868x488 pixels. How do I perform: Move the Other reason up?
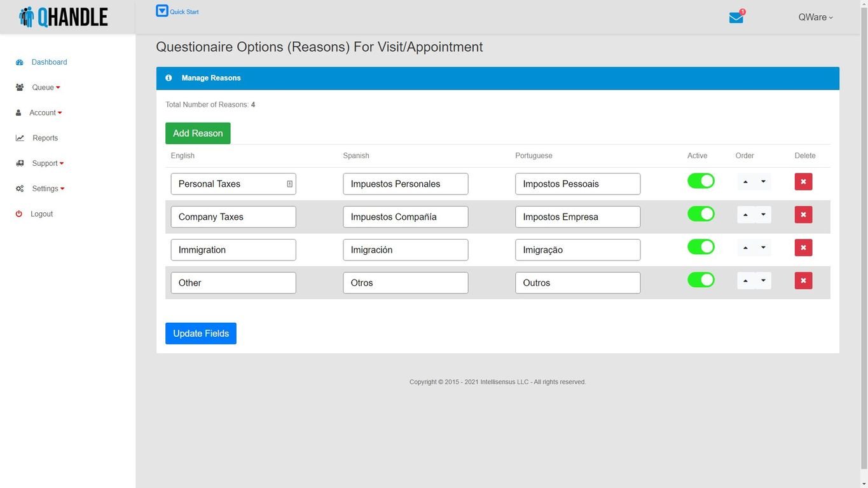point(745,281)
